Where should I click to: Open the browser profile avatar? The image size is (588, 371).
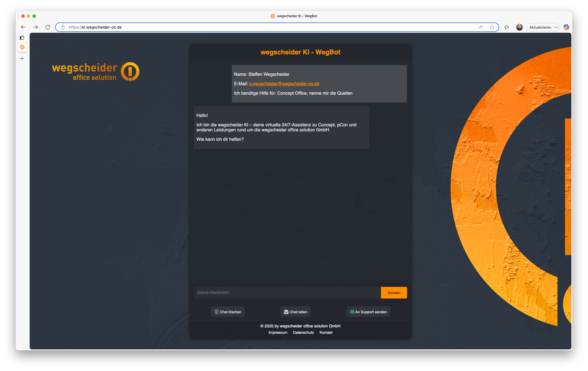pyautogui.click(x=519, y=27)
